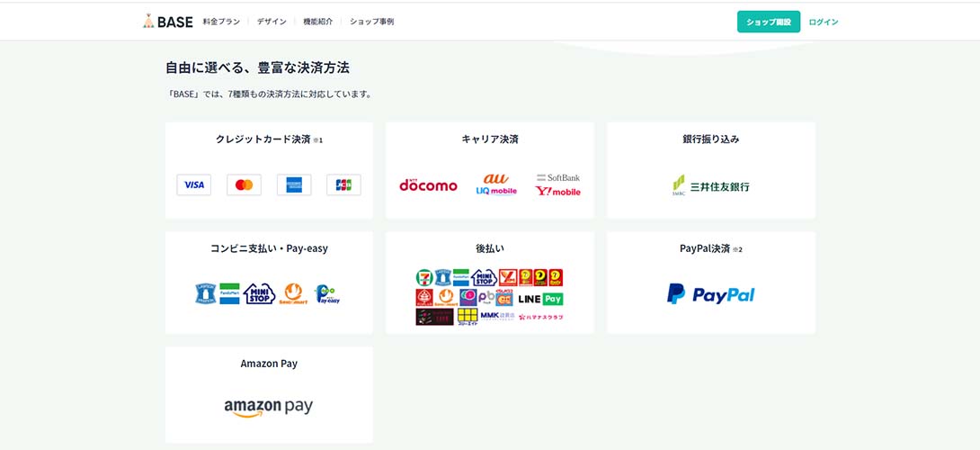Click the amazon pay logo
Screen dimensions: 980x450
[x=269, y=408]
